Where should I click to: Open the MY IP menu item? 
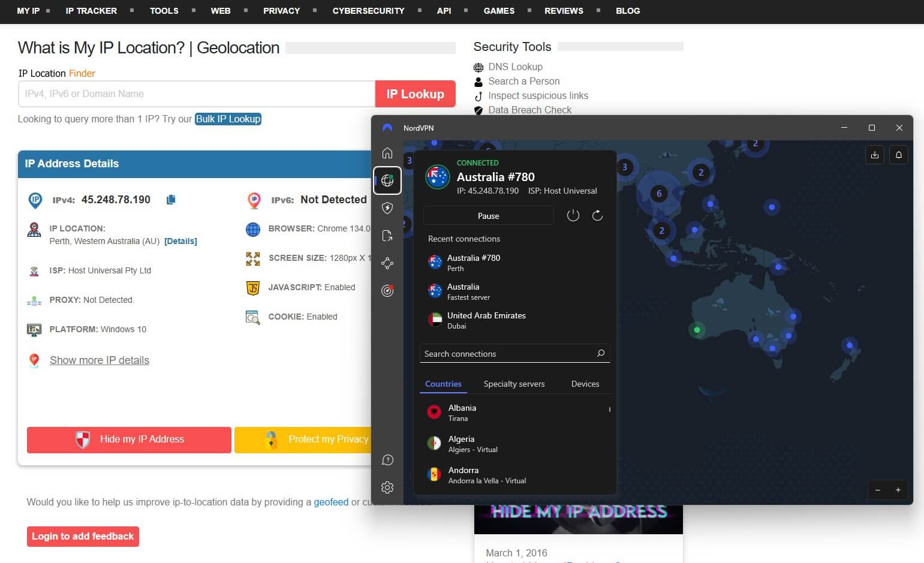(28, 11)
